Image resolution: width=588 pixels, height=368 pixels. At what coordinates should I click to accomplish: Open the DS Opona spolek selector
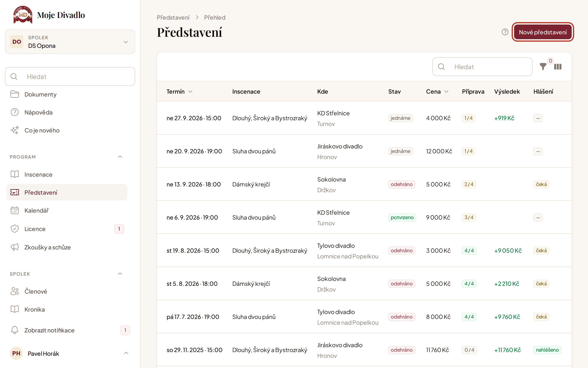pos(70,42)
